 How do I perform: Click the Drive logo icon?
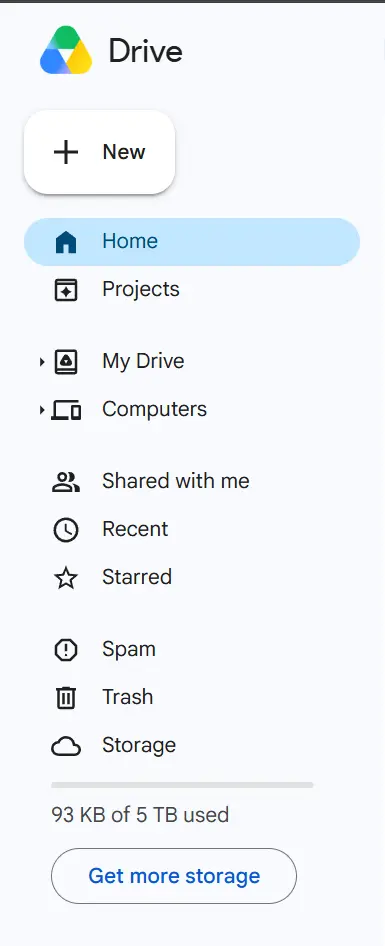[x=66, y=51]
